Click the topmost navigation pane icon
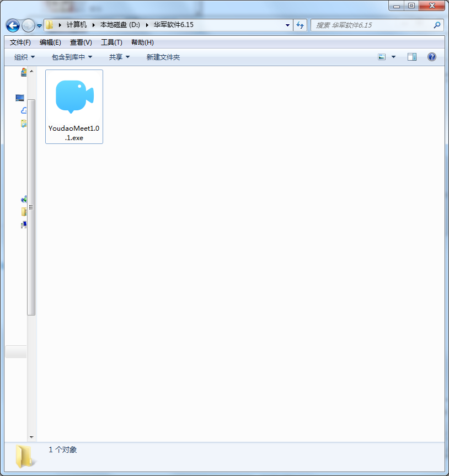 pyautogui.click(x=24, y=72)
